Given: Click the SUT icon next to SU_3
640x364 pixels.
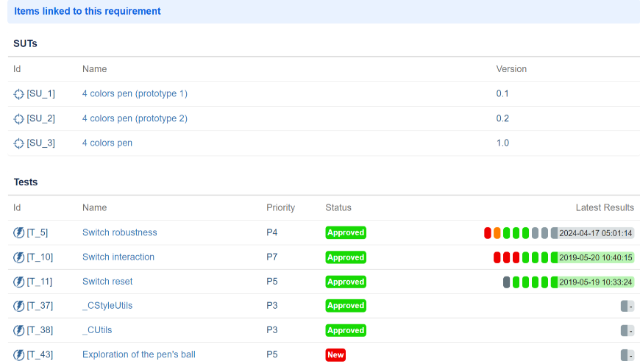Looking at the screenshot, I should (x=19, y=143).
